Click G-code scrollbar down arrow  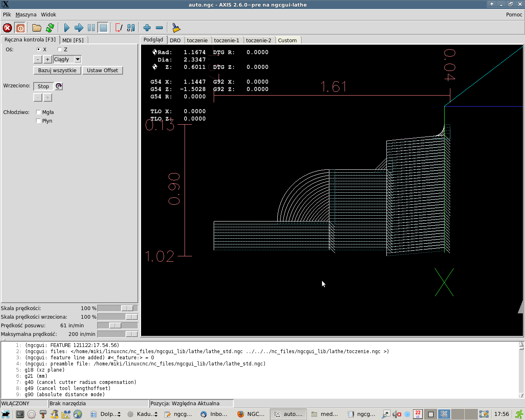tap(521, 395)
